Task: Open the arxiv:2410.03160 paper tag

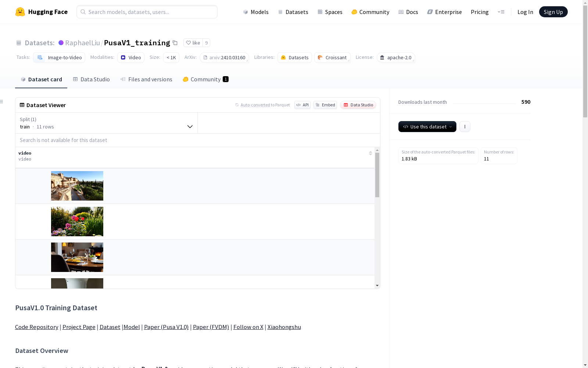Action: [224, 57]
